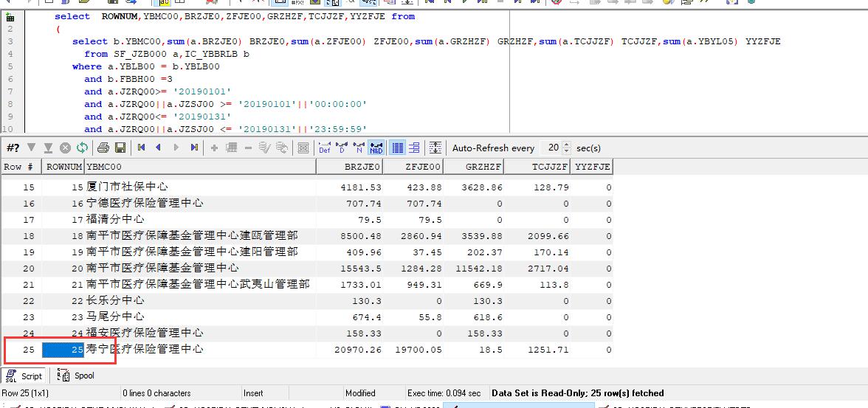Click the cancel edits revert icon
Screen dimensions: 868x408
(x=282, y=148)
